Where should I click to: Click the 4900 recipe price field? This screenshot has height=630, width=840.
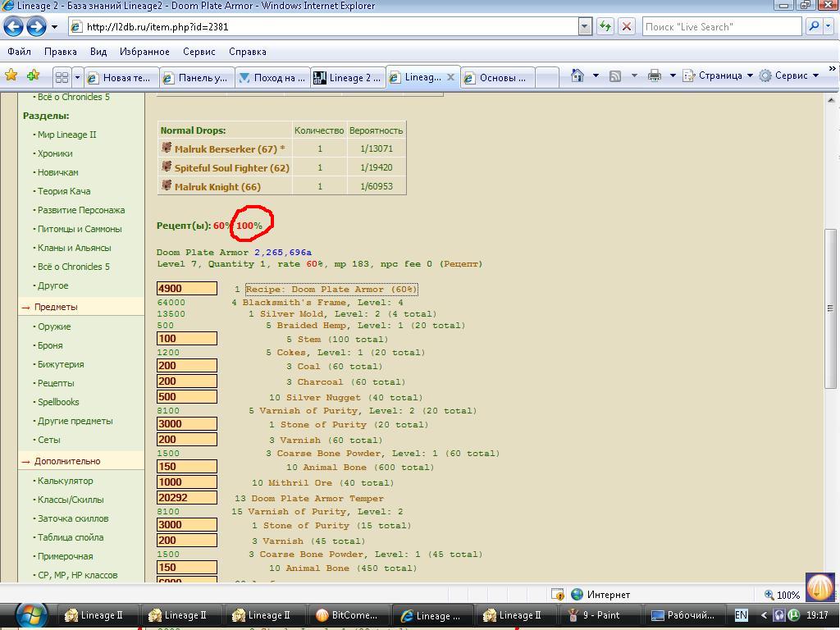(187, 288)
